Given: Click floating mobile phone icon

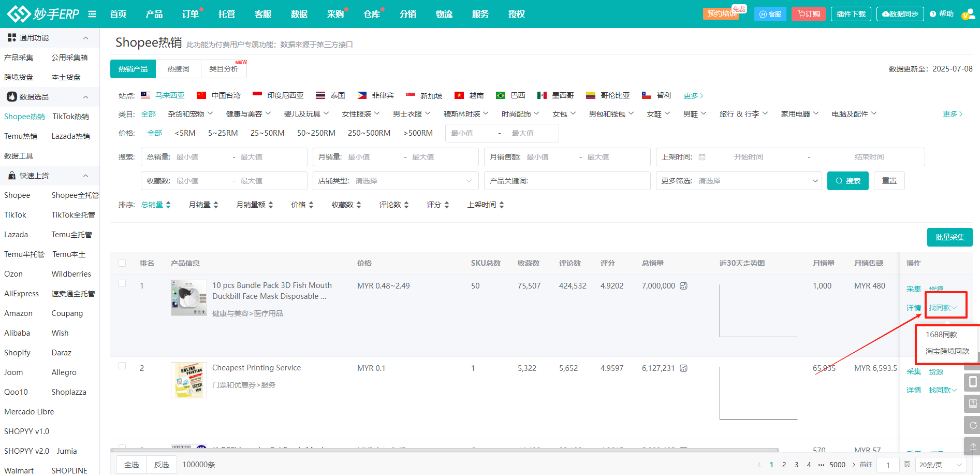Looking at the screenshot, I should click(x=973, y=382).
